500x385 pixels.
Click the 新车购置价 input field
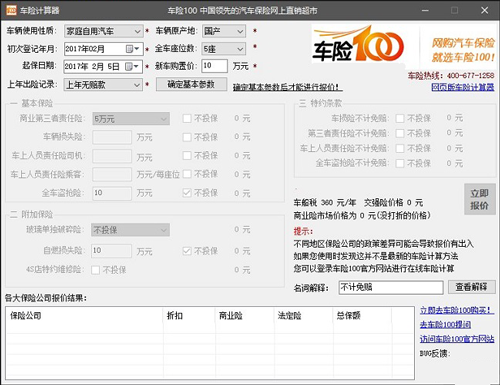[x=215, y=66]
